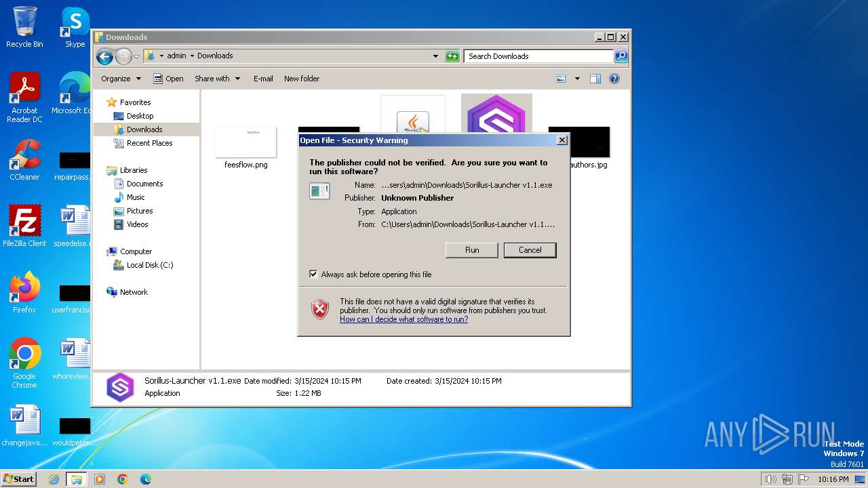Click Edge icon in the taskbar
868x488 pixels.
pos(146,479)
